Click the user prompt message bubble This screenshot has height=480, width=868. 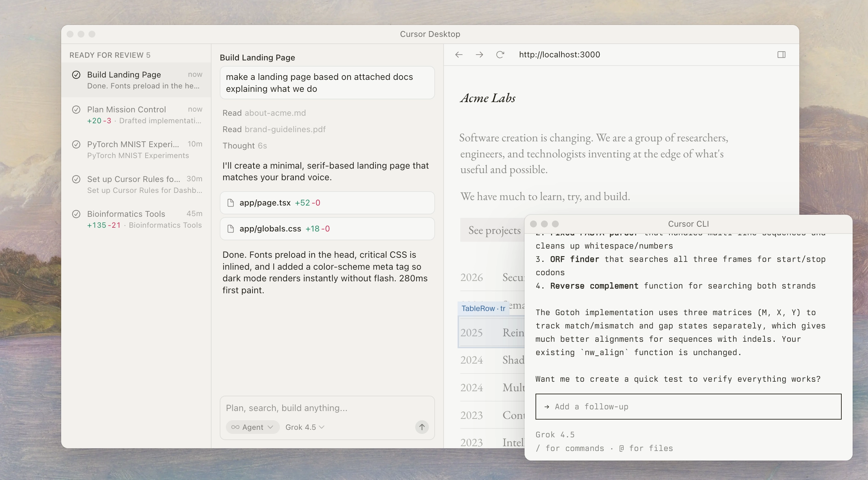pos(327,83)
